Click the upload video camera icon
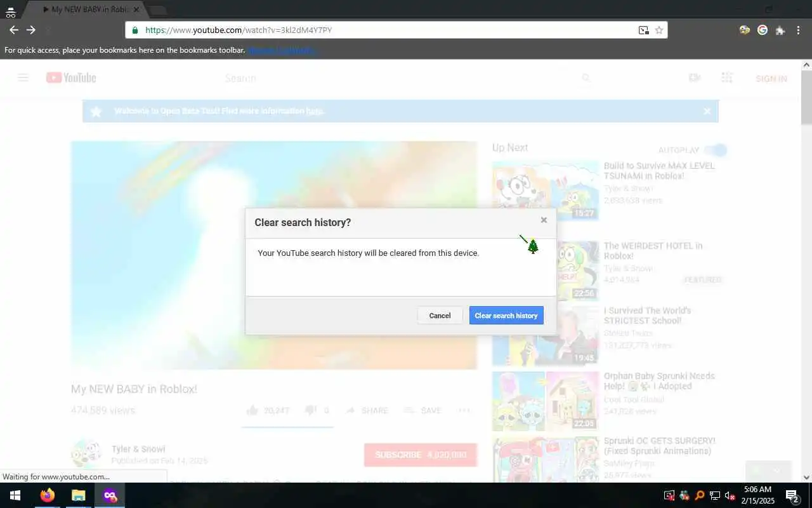Screen dimensions: 812x508 695,77
